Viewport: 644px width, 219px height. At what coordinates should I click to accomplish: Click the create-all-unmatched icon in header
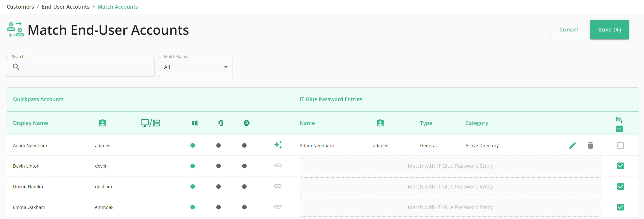tap(619, 120)
